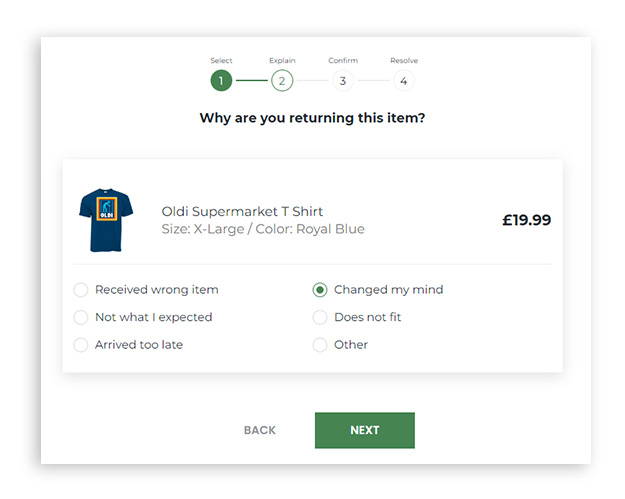The width and height of the screenshot is (625, 499).
Task: Click Size X-Large Royal Blue details
Action: click(263, 229)
